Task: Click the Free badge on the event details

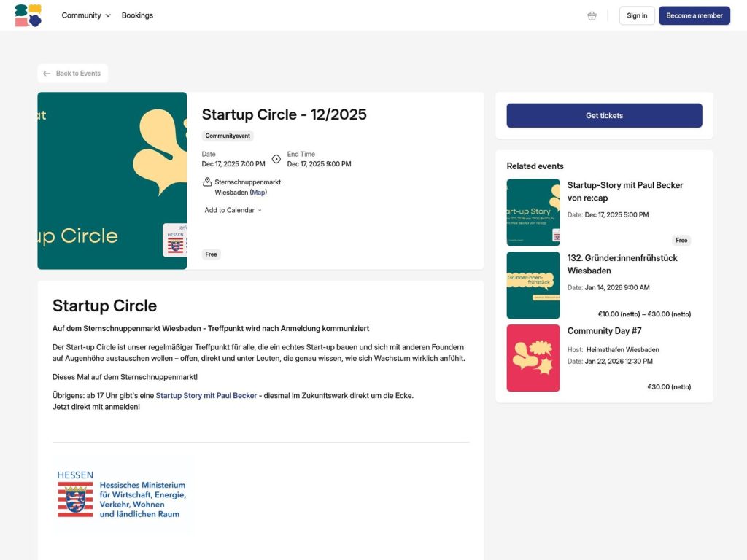Action: point(211,254)
